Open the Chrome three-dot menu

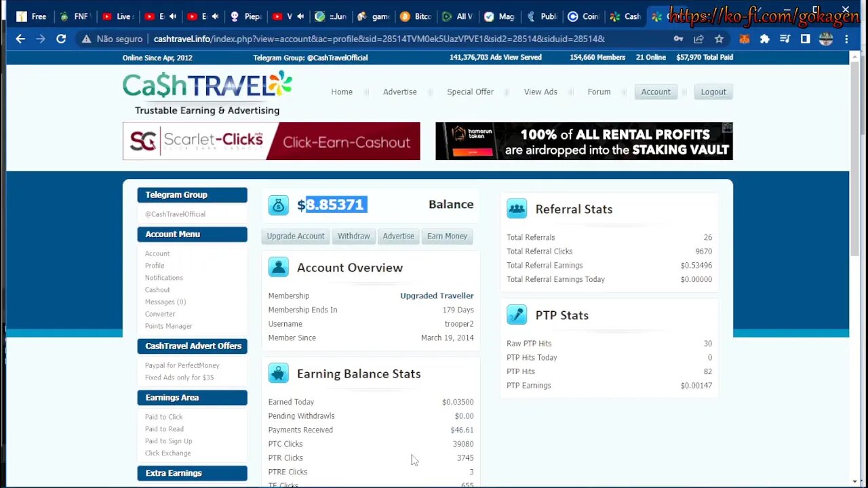(846, 39)
